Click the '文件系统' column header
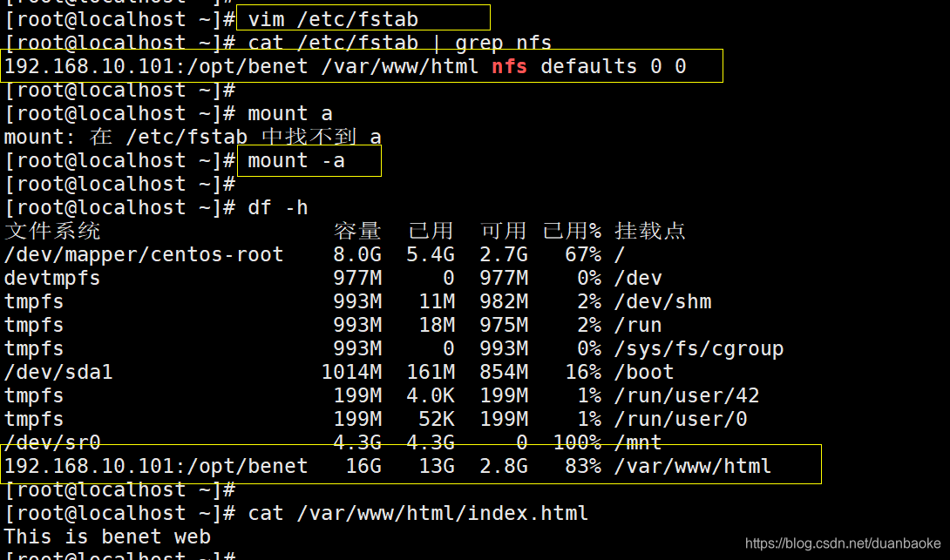 (x=52, y=231)
